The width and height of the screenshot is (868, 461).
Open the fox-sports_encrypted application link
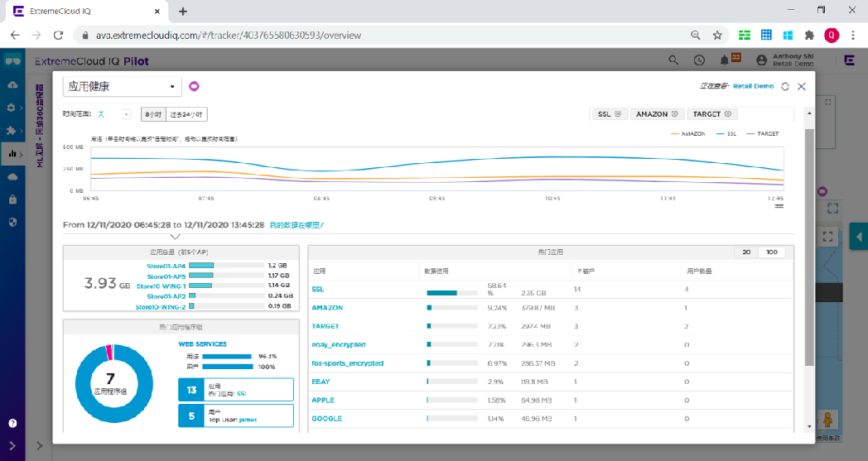pos(347,363)
